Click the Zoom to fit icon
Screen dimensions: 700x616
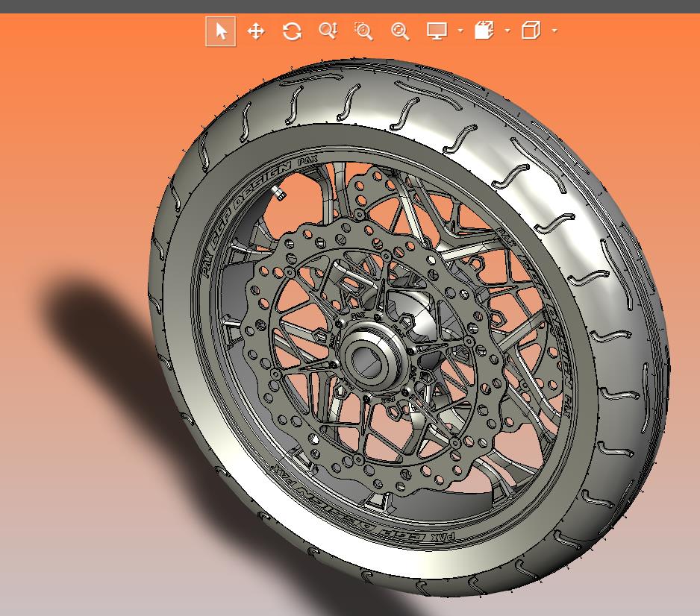[400, 31]
